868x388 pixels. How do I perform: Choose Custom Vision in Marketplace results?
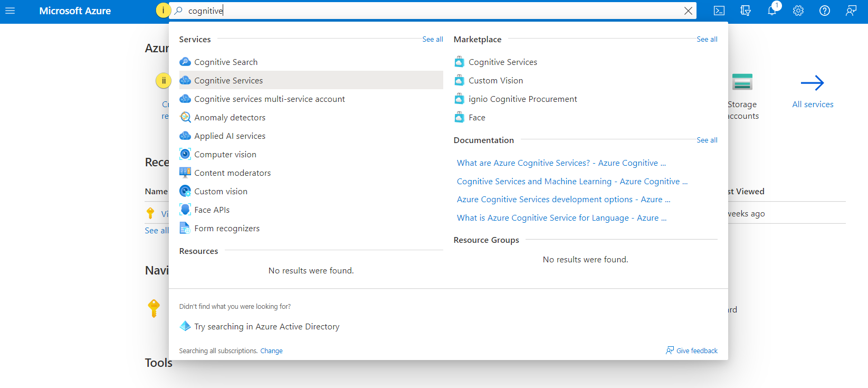(495, 80)
